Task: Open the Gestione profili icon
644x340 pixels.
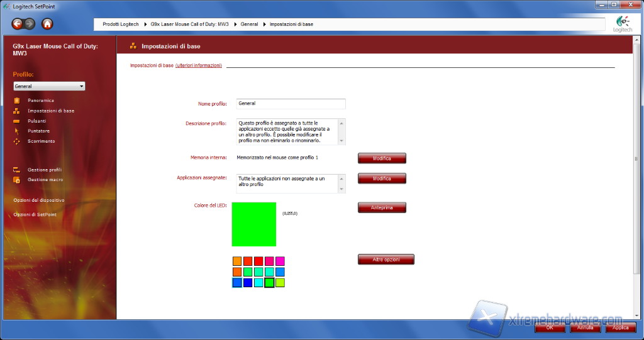Action: pos(16,170)
